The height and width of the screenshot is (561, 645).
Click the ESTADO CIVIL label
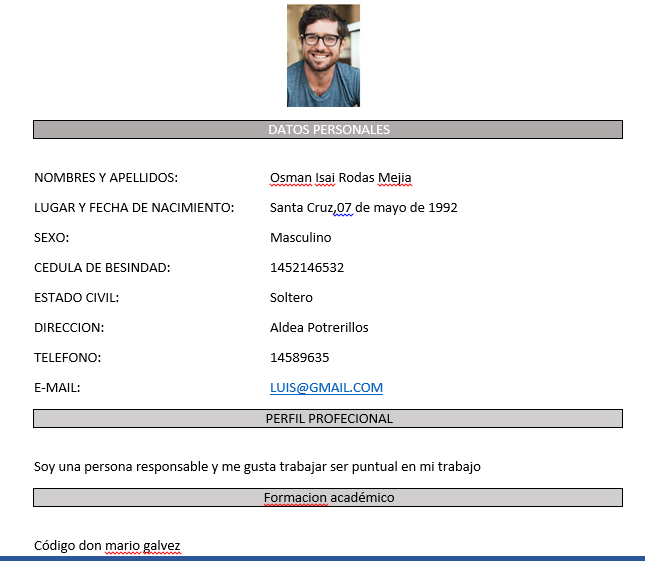77,298
